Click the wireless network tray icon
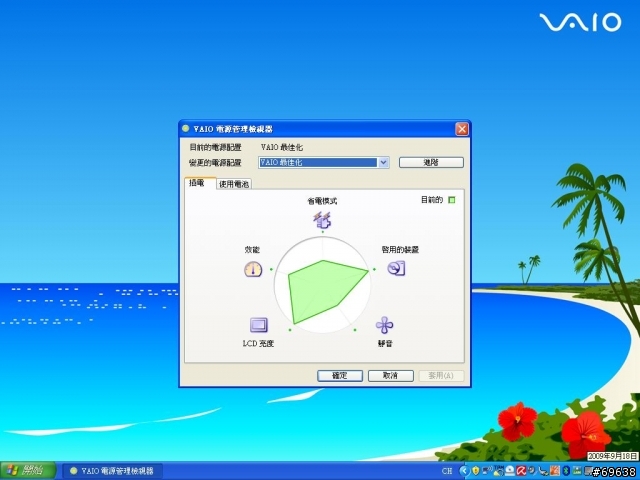This screenshot has height=480, width=640. 487,471
